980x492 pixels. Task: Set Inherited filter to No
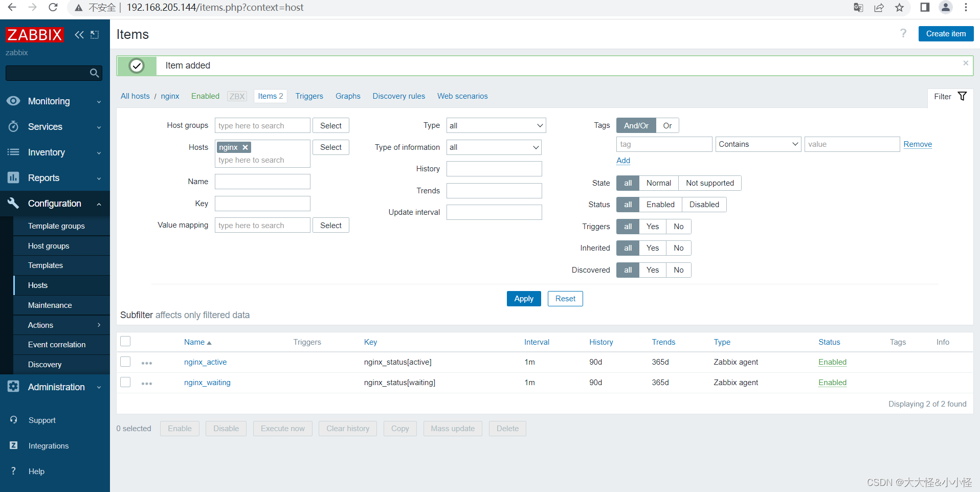(x=678, y=248)
